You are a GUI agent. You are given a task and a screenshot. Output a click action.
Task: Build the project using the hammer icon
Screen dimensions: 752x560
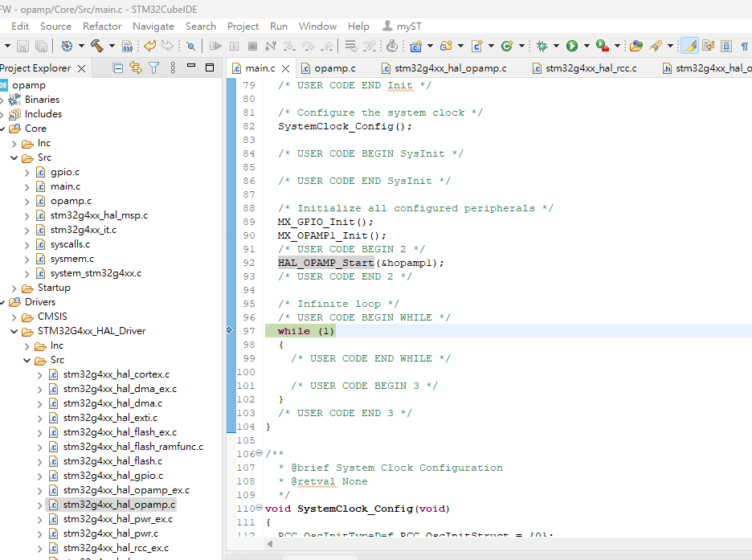click(97, 46)
